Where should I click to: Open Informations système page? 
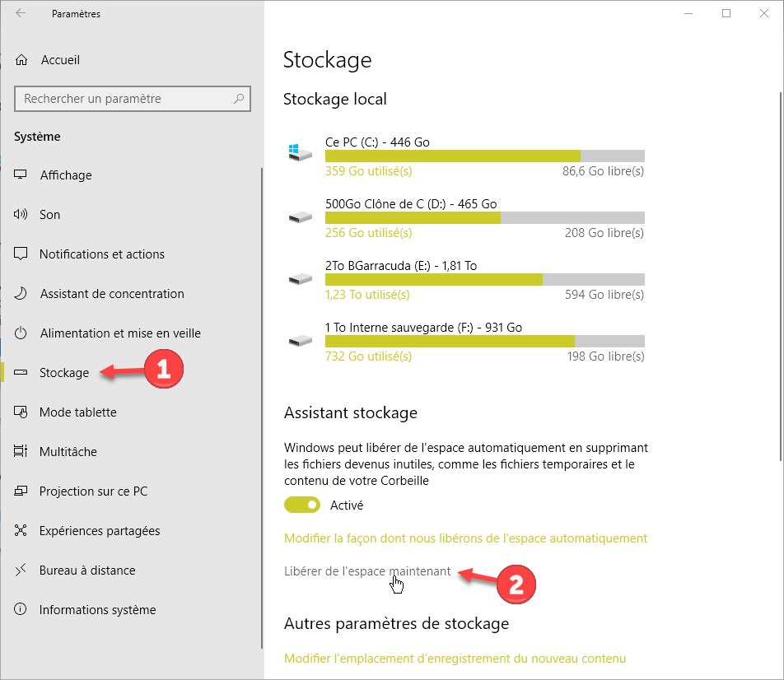97,610
